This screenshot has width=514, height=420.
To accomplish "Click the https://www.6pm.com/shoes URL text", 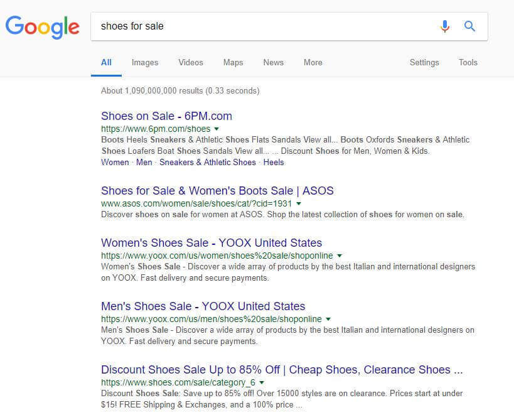I will coord(156,129).
